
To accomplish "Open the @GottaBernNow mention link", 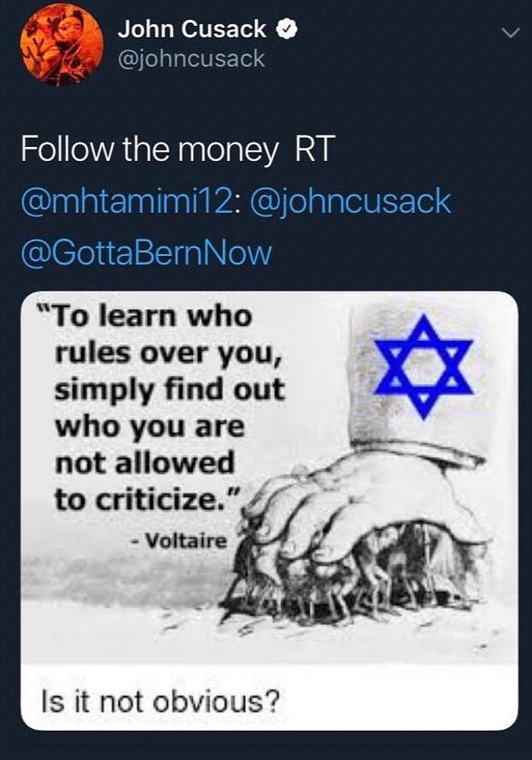I will [x=146, y=252].
